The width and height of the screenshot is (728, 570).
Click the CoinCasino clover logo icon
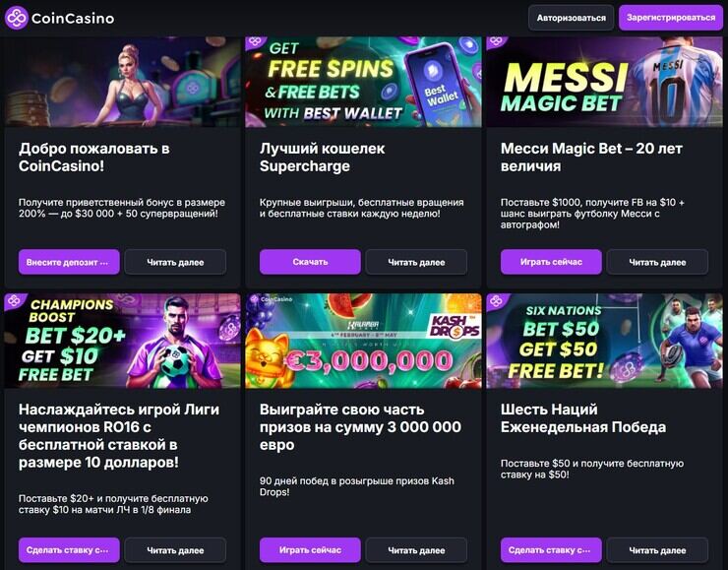click(x=17, y=18)
